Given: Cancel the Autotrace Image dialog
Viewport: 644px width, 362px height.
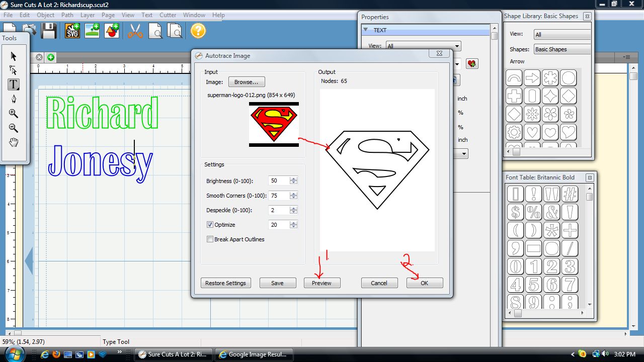Looking at the screenshot, I should pos(379,283).
